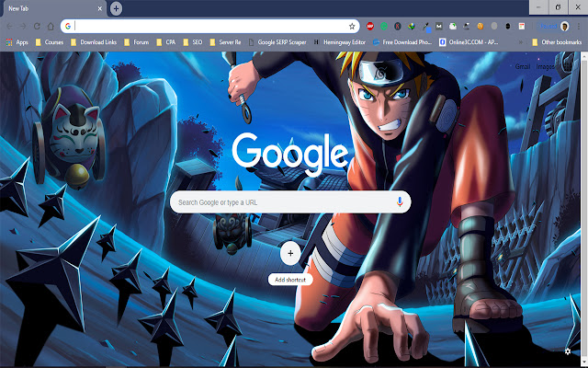Screen dimensions: 588x368
Task: Open the gray M extension icon
Action: point(439,26)
